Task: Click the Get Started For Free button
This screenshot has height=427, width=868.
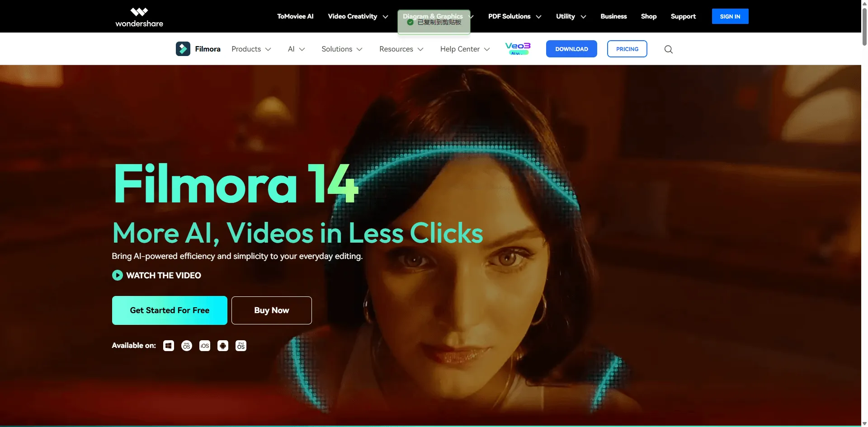Action: point(170,310)
